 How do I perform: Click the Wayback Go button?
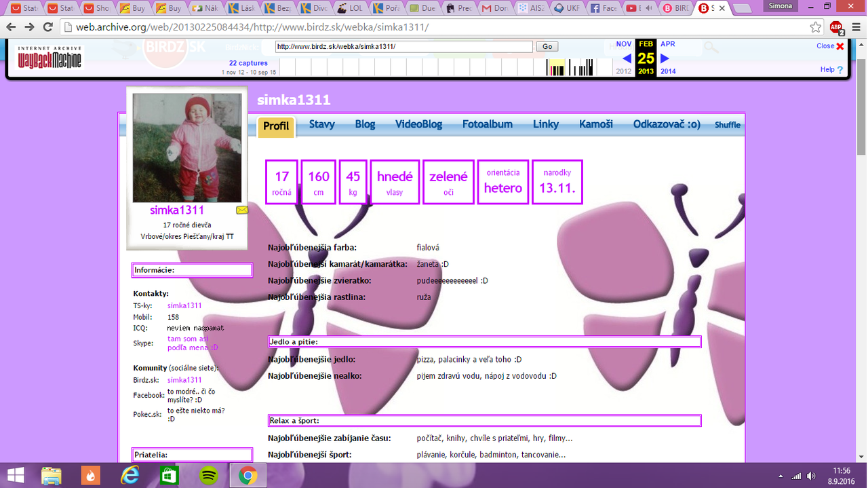[x=547, y=47]
